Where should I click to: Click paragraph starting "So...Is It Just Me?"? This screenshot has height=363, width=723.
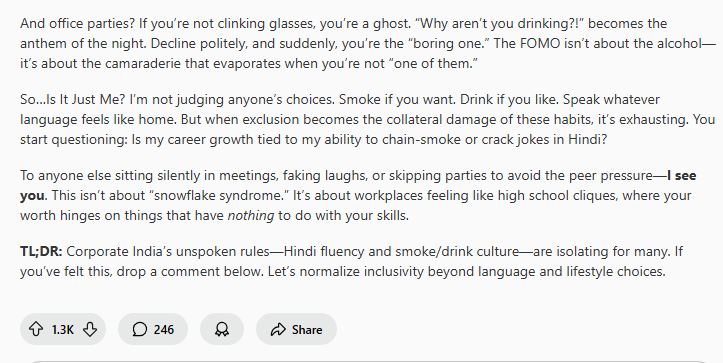click(x=367, y=119)
